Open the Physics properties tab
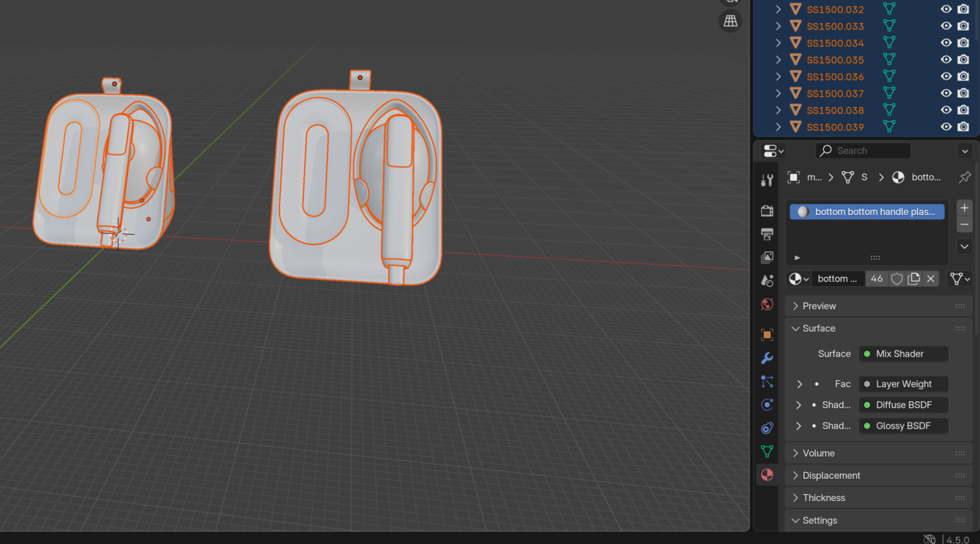 tap(766, 405)
